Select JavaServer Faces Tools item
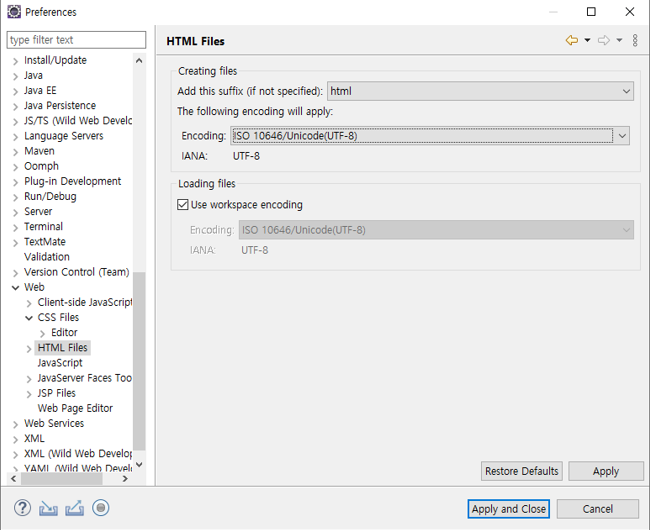650x530 pixels. [85, 378]
